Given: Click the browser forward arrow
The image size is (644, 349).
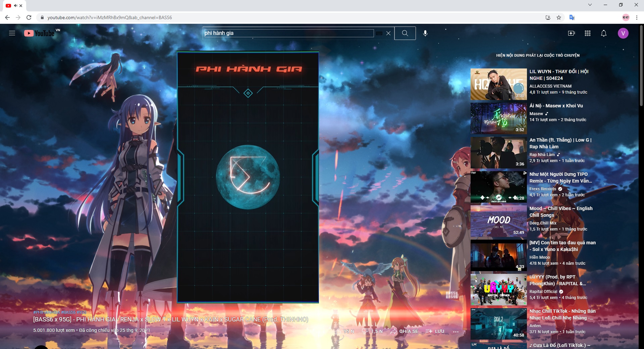Looking at the screenshot, I should tap(18, 17).
